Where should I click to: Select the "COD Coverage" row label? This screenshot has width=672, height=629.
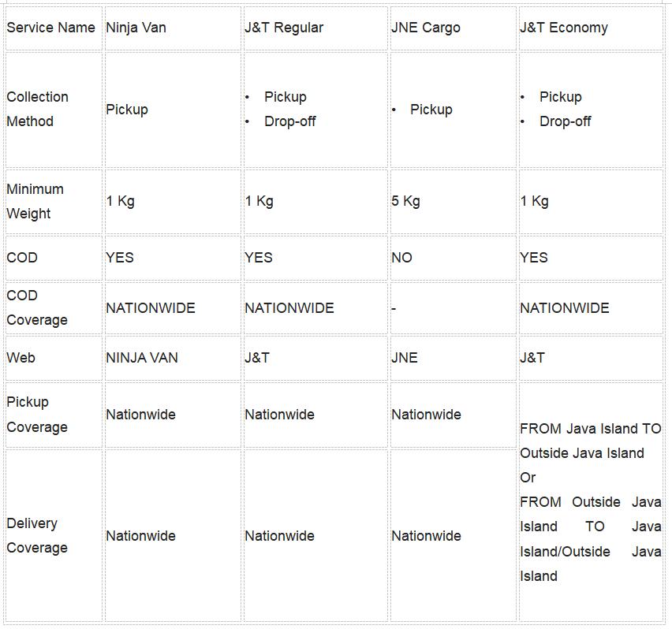[36, 307]
